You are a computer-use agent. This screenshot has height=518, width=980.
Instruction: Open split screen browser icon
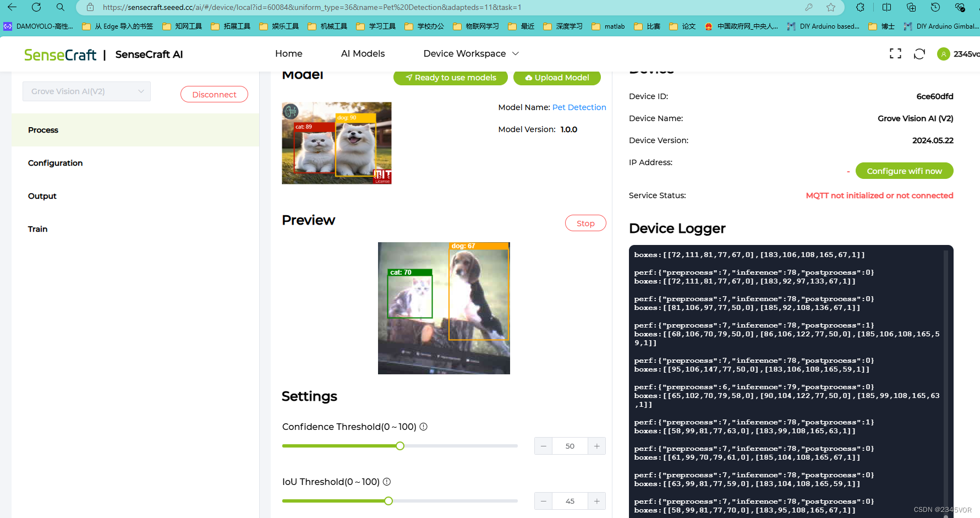tap(886, 7)
